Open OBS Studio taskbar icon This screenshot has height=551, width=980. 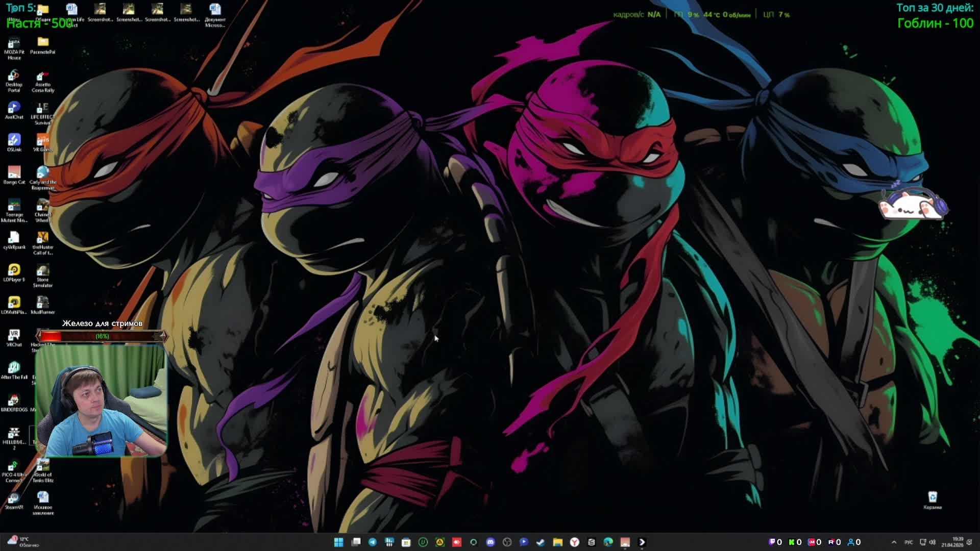[x=507, y=542]
